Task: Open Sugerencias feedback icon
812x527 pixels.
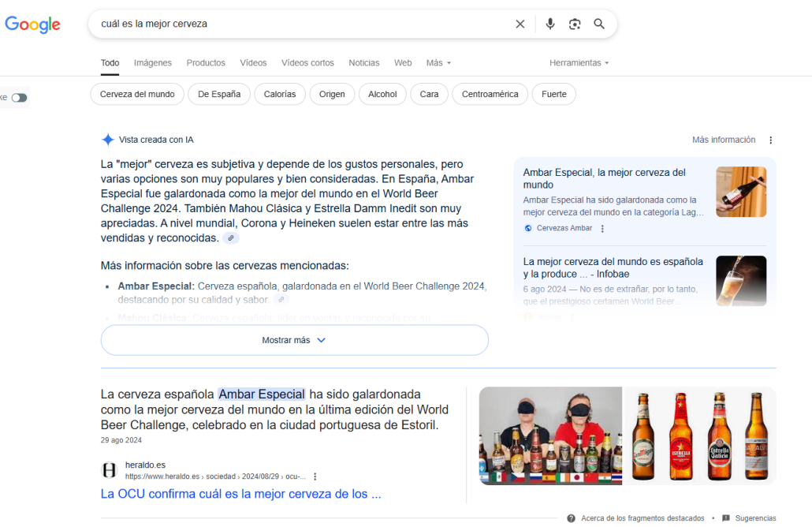Action: point(726,518)
